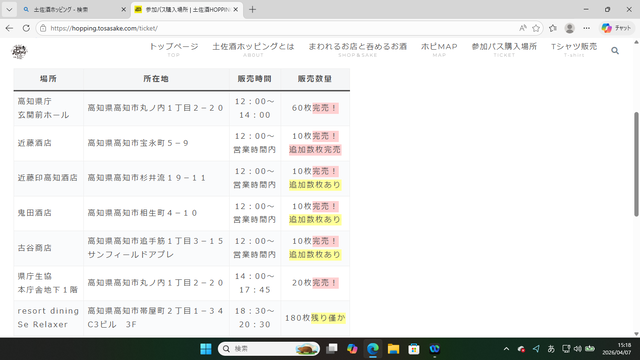Open the Copilot taskbar icon

(352, 349)
